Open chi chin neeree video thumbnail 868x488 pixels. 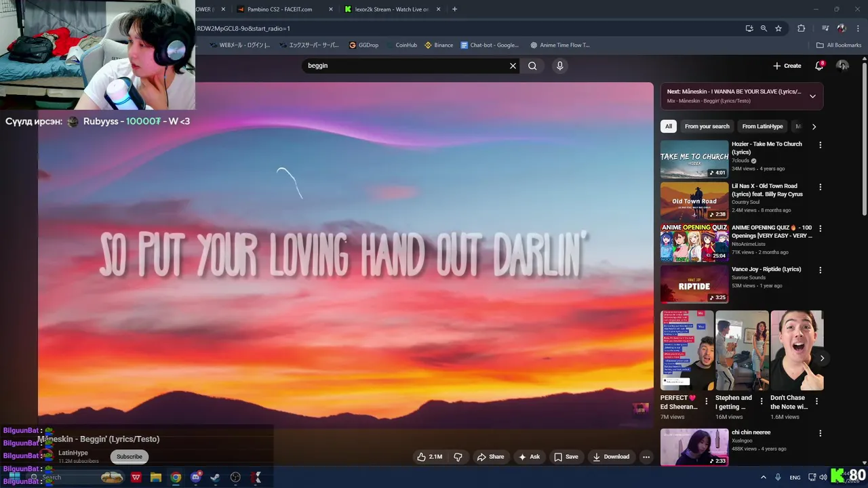694,447
